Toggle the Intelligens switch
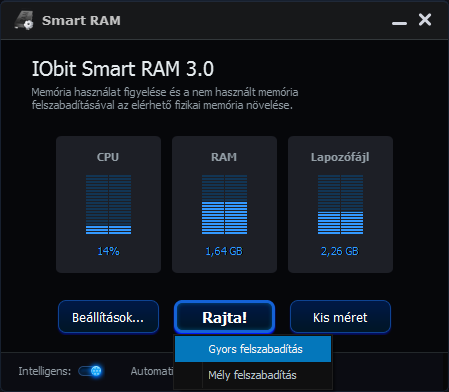The height and width of the screenshot is (392, 449). pos(90,371)
